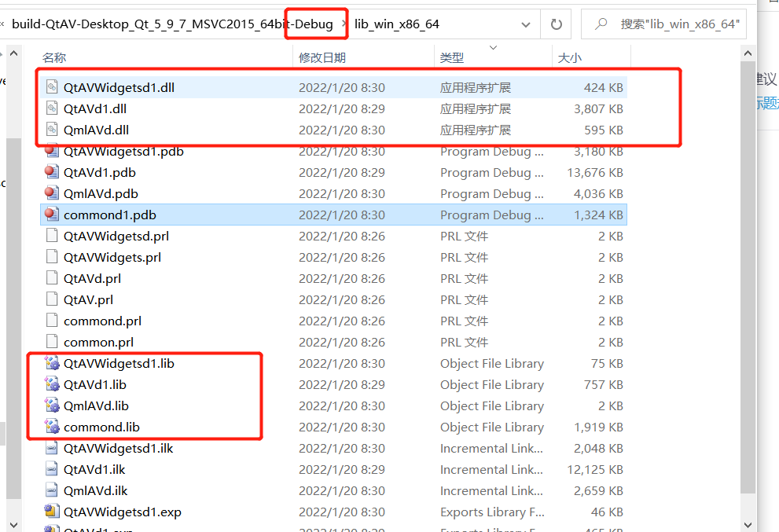This screenshot has width=779, height=532.
Task: Sort files by the 修改日期 column header
Action: [x=324, y=57]
